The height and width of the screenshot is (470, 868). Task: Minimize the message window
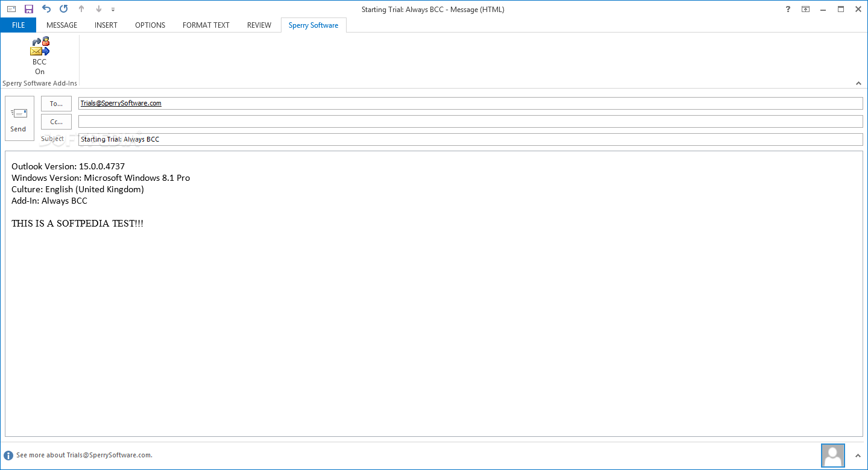click(x=823, y=9)
